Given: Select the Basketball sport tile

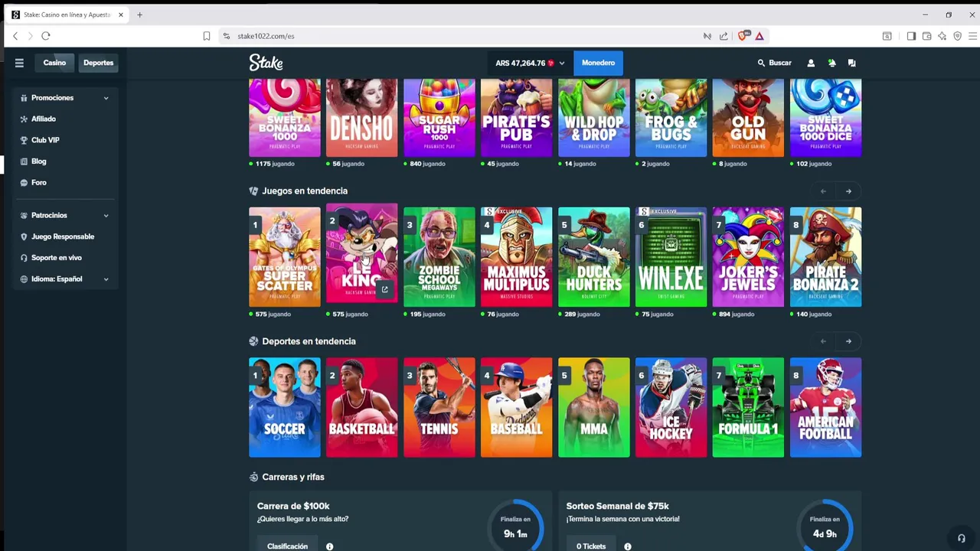Looking at the screenshot, I should tap(362, 407).
